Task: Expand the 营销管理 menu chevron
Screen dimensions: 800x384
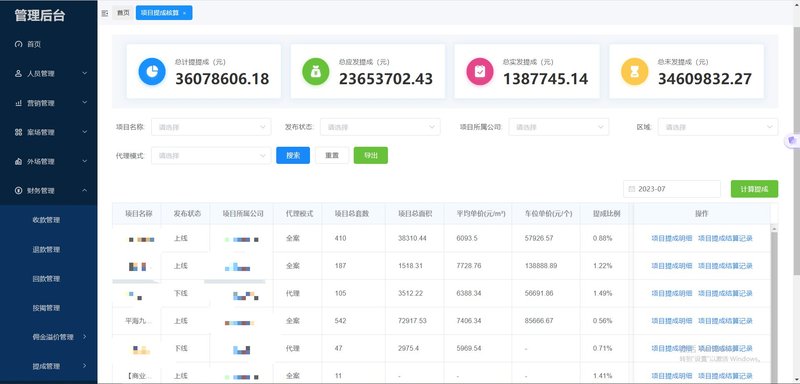Action: tap(85, 103)
